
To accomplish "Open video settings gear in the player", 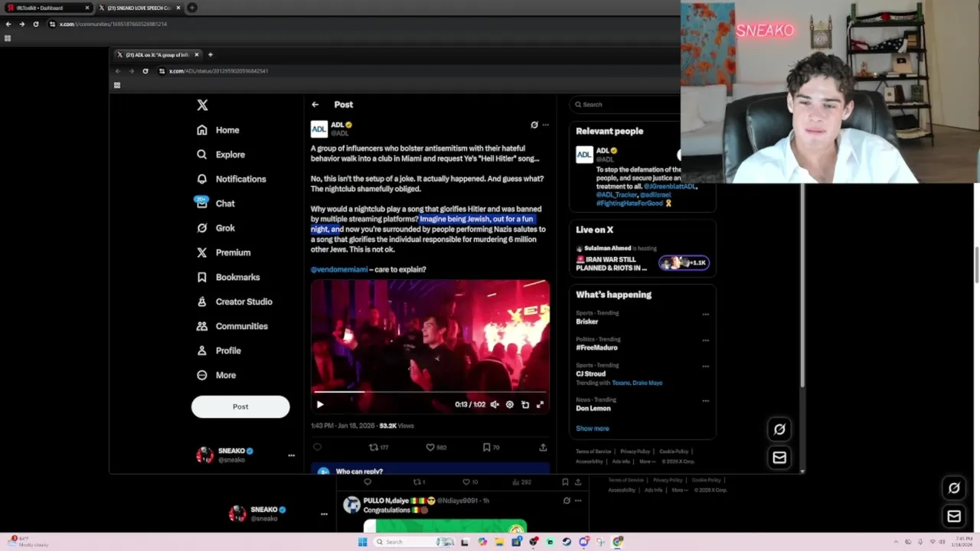I will [x=510, y=405].
